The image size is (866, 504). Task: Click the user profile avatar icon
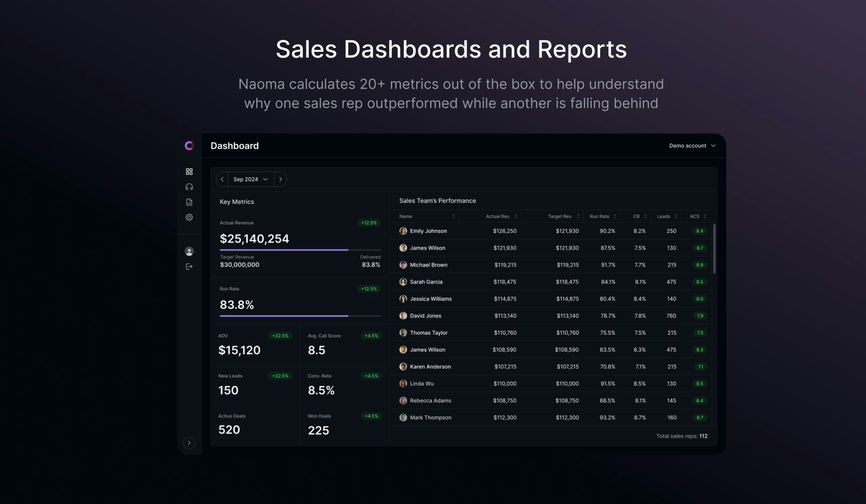tap(189, 251)
